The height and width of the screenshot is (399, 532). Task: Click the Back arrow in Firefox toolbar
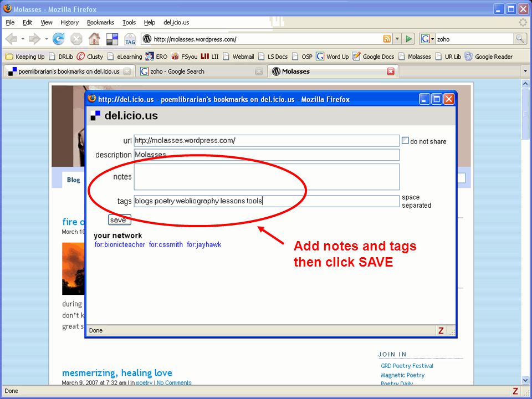coord(11,39)
